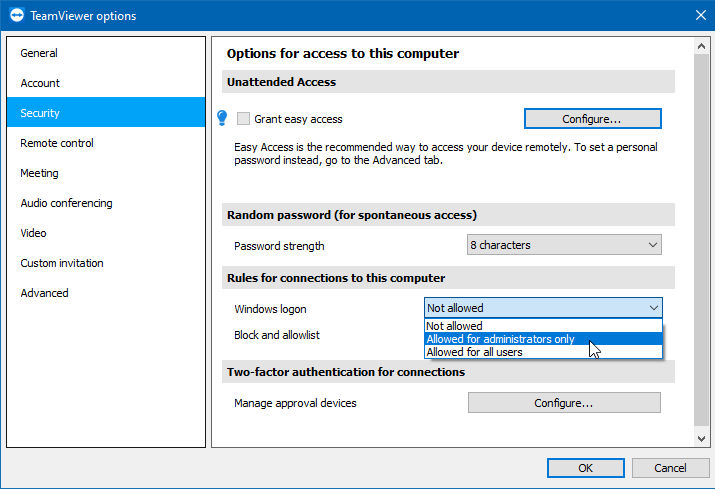The width and height of the screenshot is (715, 489).
Task: Click the TeamViewer logo in title bar
Action: [17, 16]
